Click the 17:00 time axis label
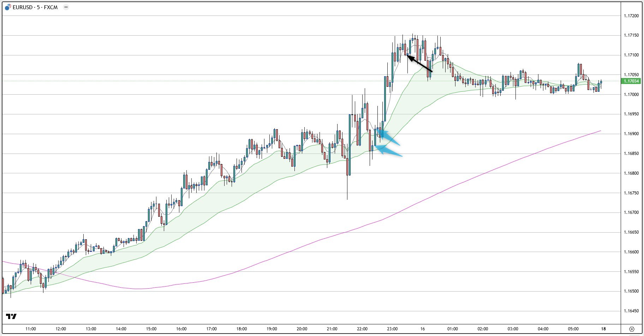This screenshot has height=336, width=644. click(211, 329)
